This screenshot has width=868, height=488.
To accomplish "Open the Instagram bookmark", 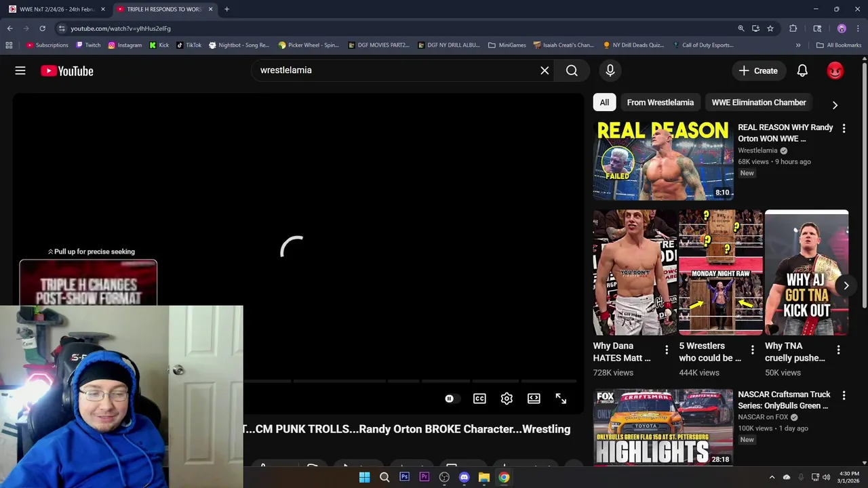I will 125,45.
